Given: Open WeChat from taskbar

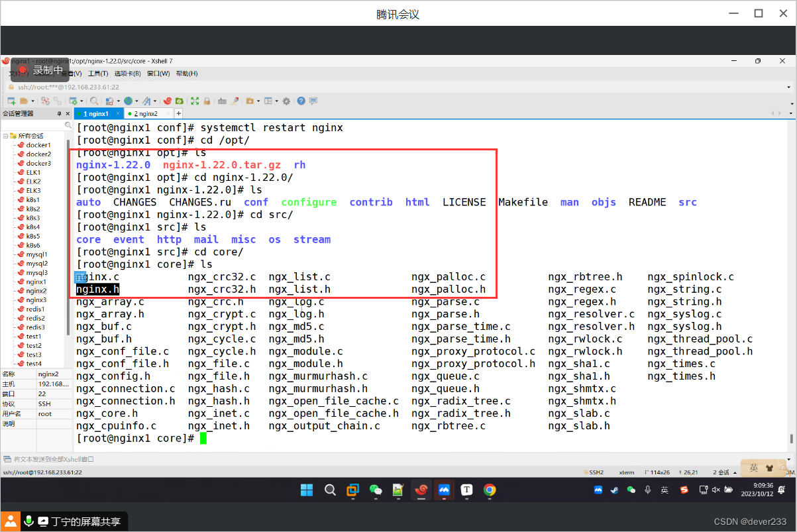Looking at the screenshot, I should point(376,490).
